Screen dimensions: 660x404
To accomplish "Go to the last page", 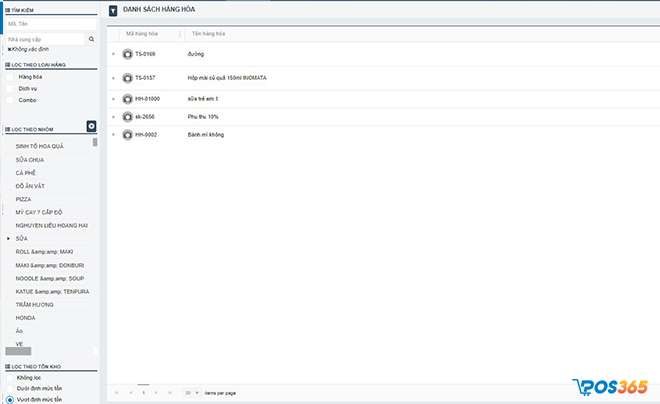I will [x=170, y=393].
